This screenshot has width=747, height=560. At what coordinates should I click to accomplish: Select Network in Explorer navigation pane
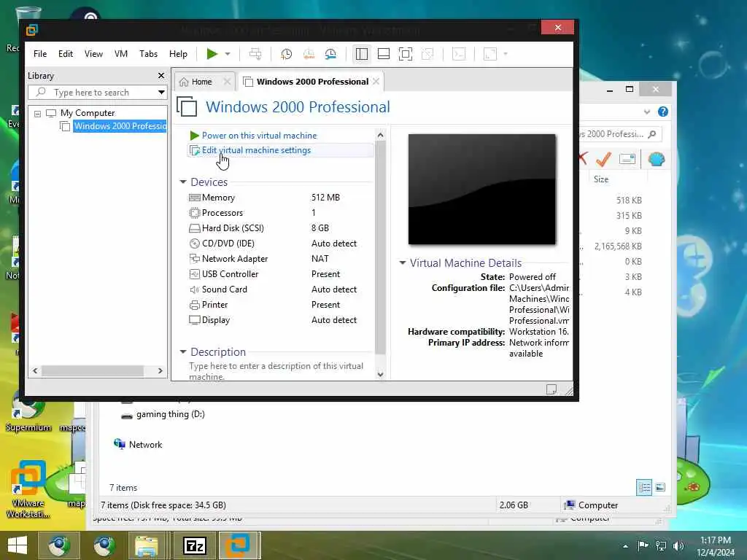(x=145, y=444)
